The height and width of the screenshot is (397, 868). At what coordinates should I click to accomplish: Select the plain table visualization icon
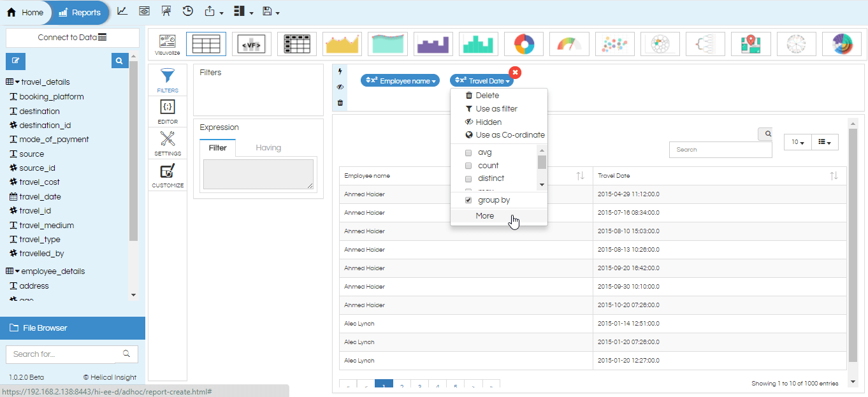(206, 43)
